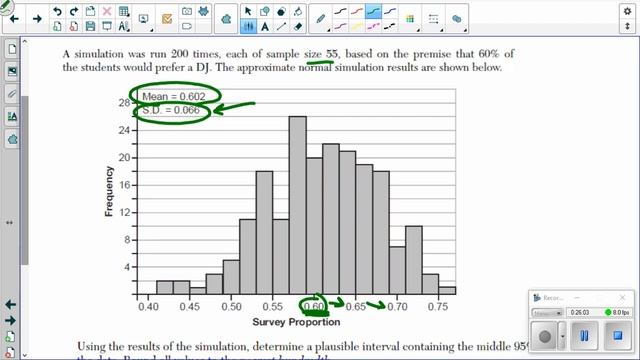Open the Add-ons puzzle sidebar tab
Viewport: 640px width, 360px height.
tap(12, 140)
